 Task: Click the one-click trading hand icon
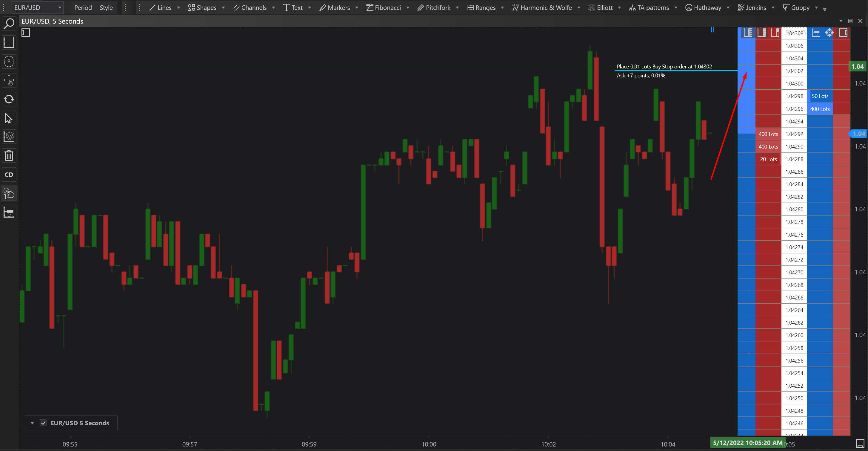click(9, 194)
